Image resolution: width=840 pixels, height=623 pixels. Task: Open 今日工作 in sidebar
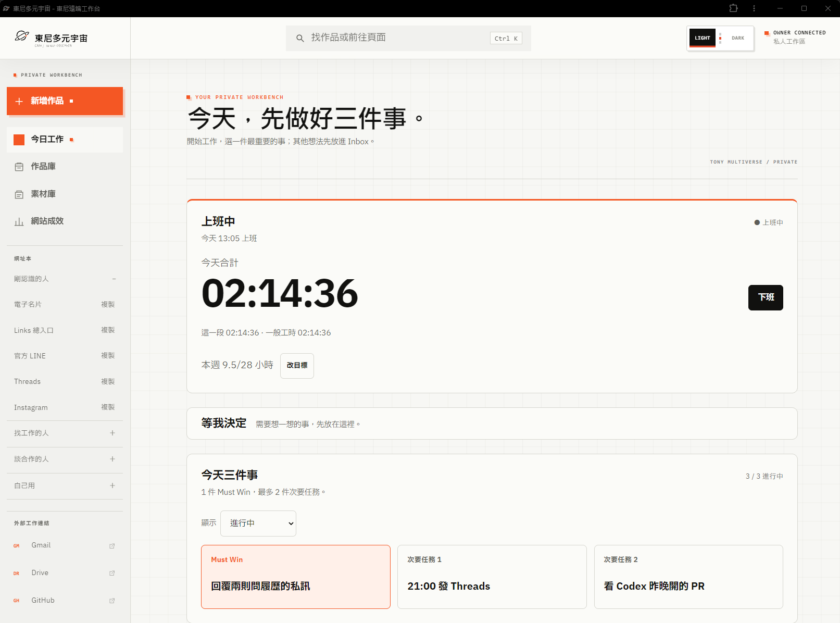pos(65,140)
